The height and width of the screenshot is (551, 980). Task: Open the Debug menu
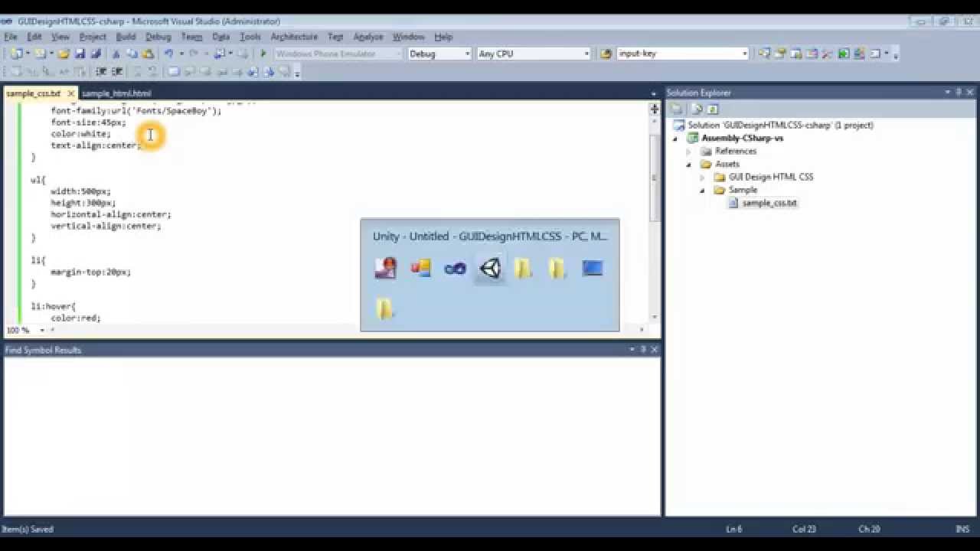coord(158,37)
